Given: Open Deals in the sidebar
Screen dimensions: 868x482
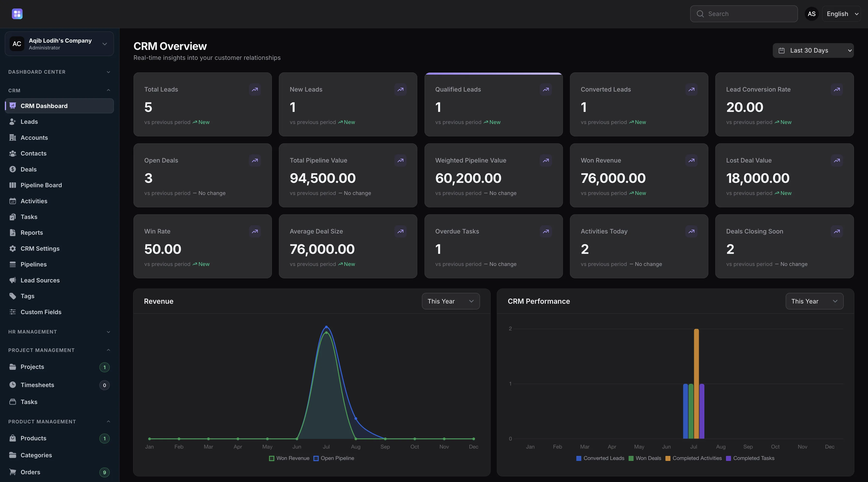Looking at the screenshot, I should click(x=59, y=169).
